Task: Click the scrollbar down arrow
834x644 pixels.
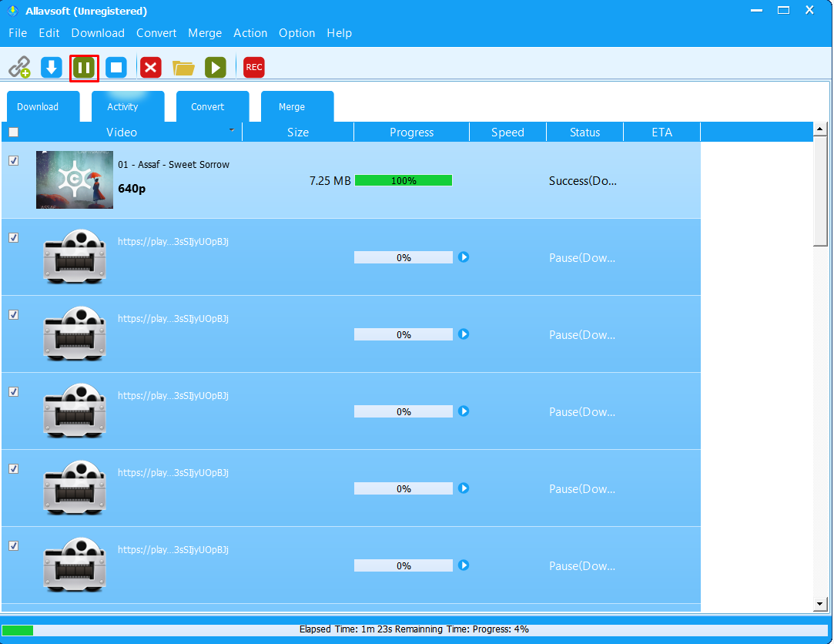Action: click(x=820, y=604)
